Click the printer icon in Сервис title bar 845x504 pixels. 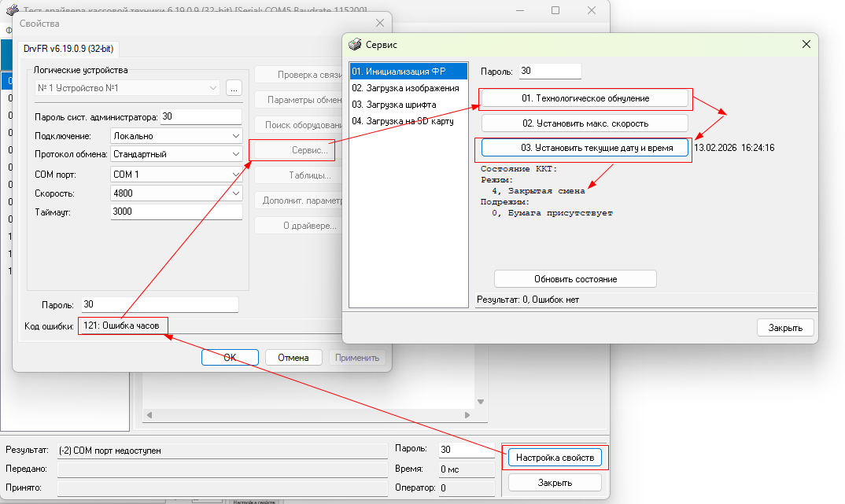[354, 45]
